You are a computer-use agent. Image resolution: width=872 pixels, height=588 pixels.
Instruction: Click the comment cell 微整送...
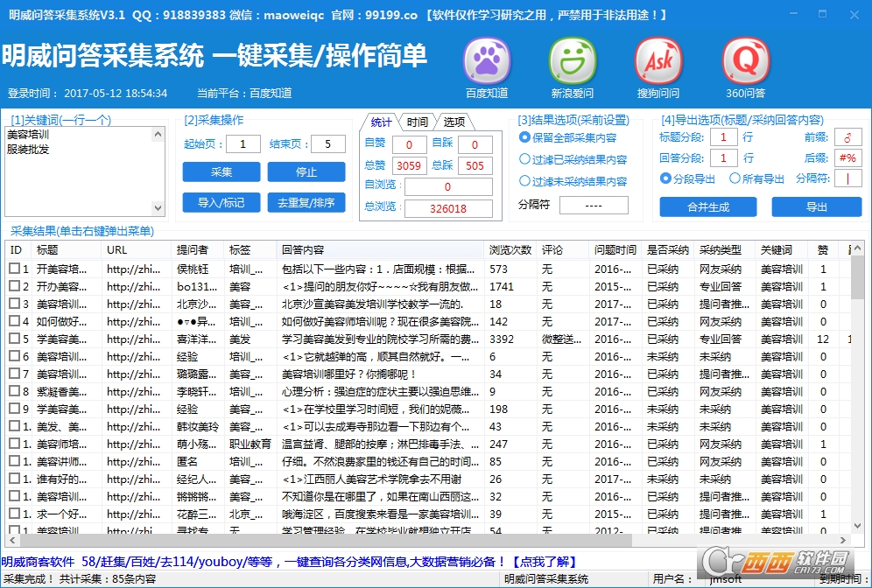(562, 339)
